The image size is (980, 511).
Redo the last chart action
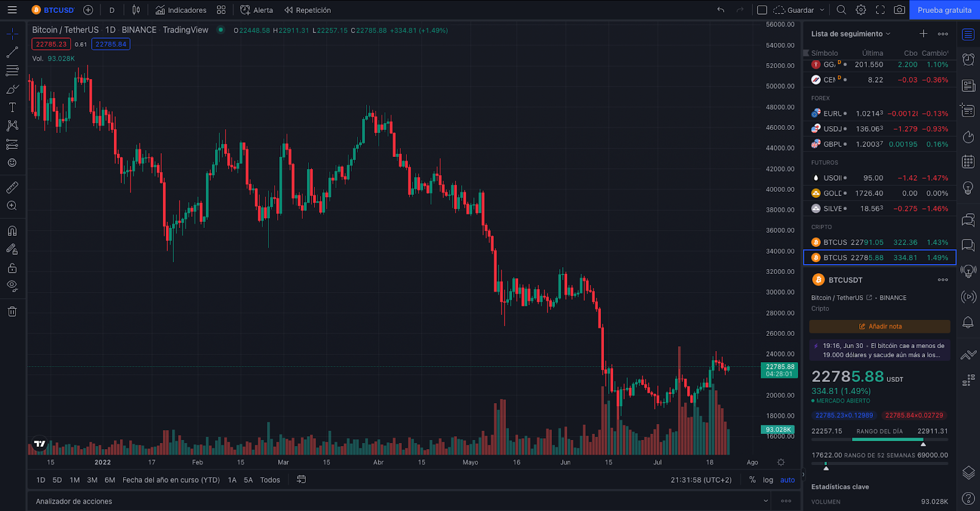coord(740,10)
